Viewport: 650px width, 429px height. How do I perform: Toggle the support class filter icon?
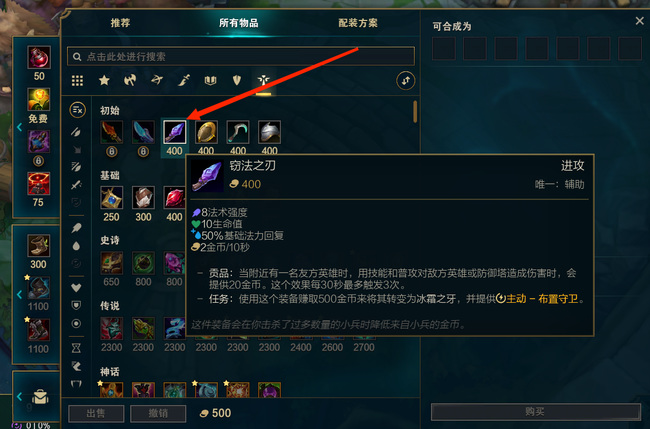tap(263, 80)
